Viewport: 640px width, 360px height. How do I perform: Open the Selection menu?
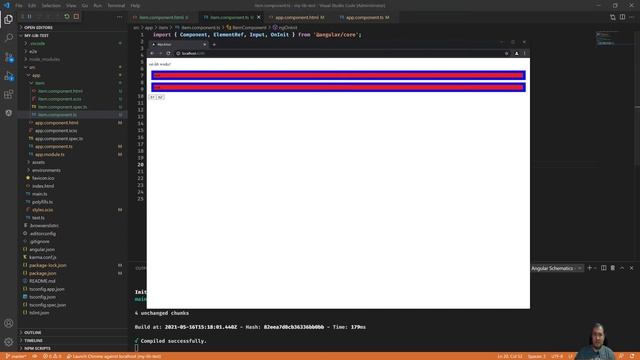click(51, 6)
